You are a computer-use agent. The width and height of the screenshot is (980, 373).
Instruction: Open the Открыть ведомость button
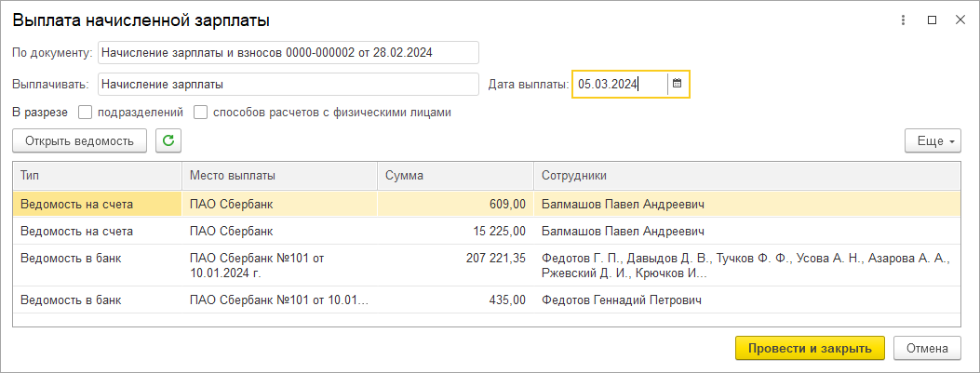click(x=79, y=140)
